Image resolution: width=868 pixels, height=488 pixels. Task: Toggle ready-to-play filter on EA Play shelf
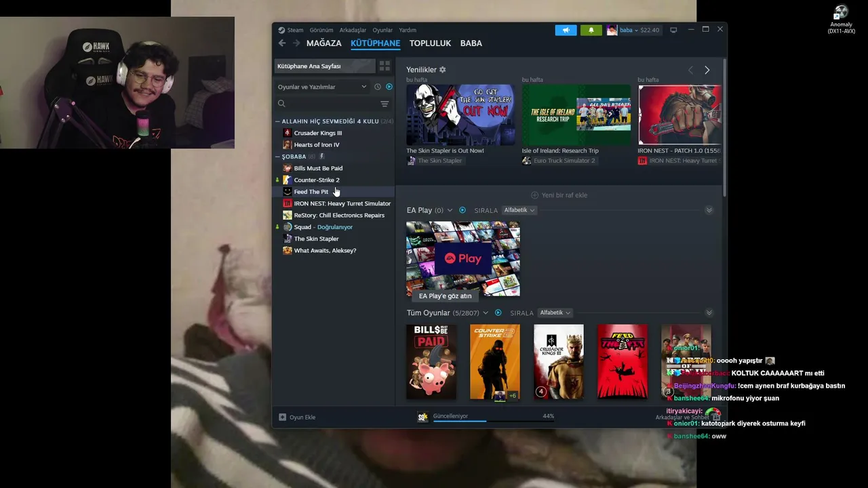pos(462,210)
